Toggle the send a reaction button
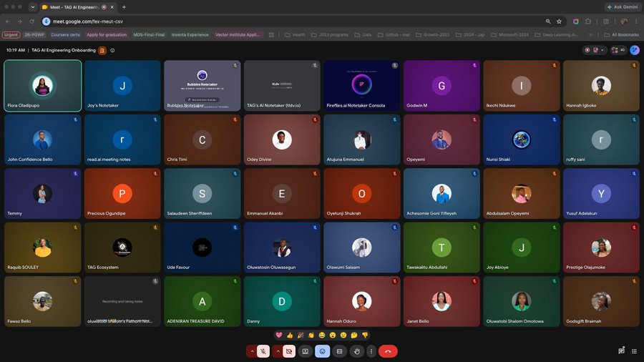Screen dimensions: 644x362 click(x=323, y=351)
